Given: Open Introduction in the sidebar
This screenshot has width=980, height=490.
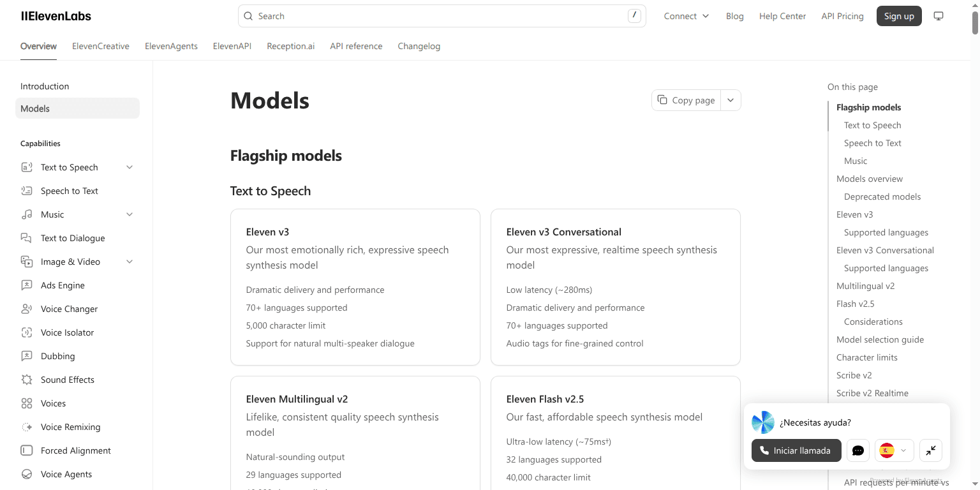Looking at the screenshot, I should coord(45,86).
